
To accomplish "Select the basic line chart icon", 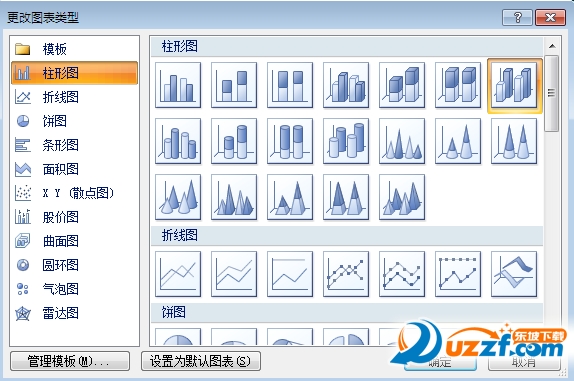I will coord(178,274).
